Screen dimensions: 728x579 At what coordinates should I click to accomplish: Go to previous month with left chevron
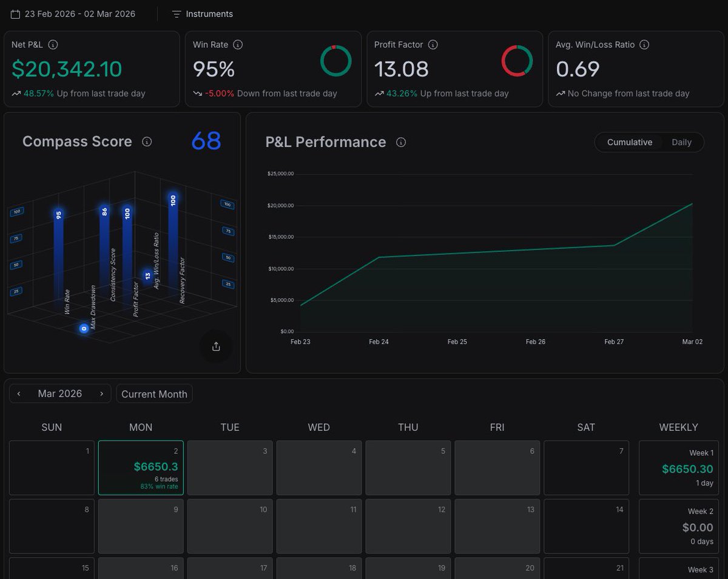coord(19,393)
